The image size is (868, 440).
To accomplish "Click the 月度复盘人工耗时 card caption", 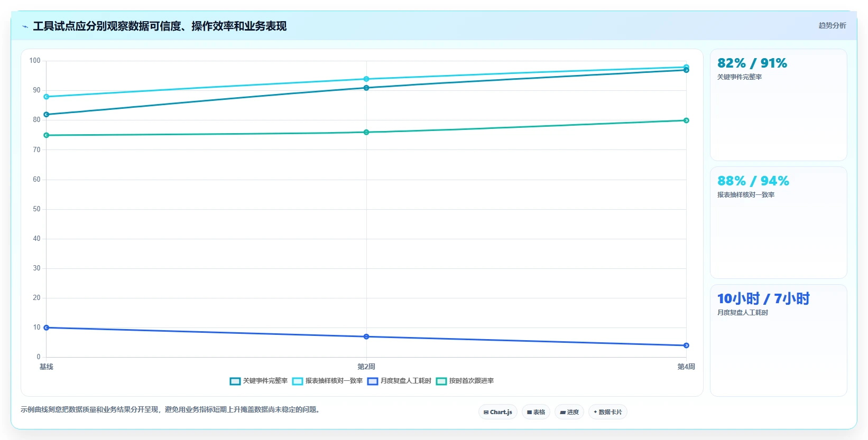I will tap(743, 313).
